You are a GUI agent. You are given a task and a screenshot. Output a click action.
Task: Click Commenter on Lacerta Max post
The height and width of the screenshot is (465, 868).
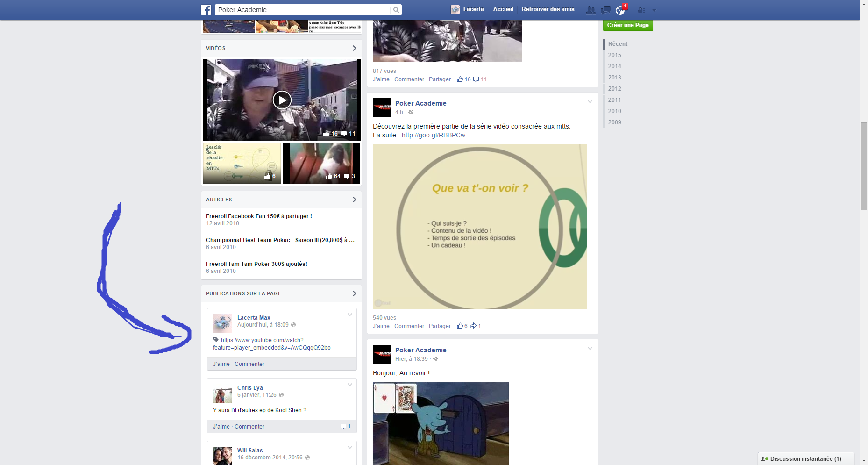tap(249, 364)
